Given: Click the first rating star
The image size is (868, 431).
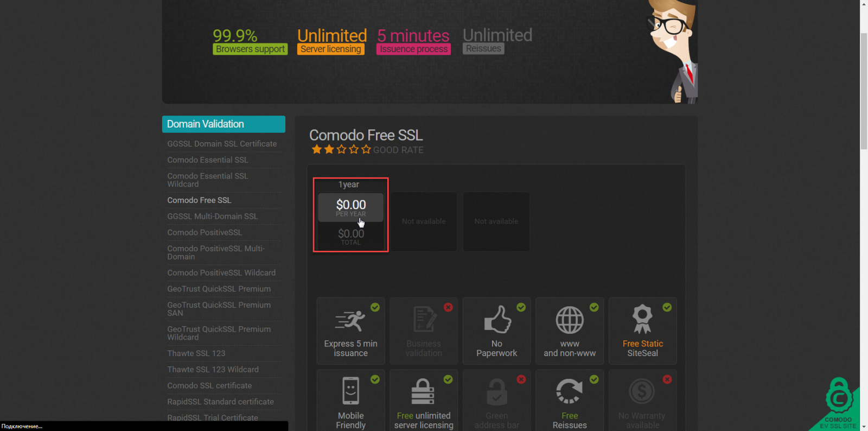Looking at the screenshot, I should coord(317,149).
